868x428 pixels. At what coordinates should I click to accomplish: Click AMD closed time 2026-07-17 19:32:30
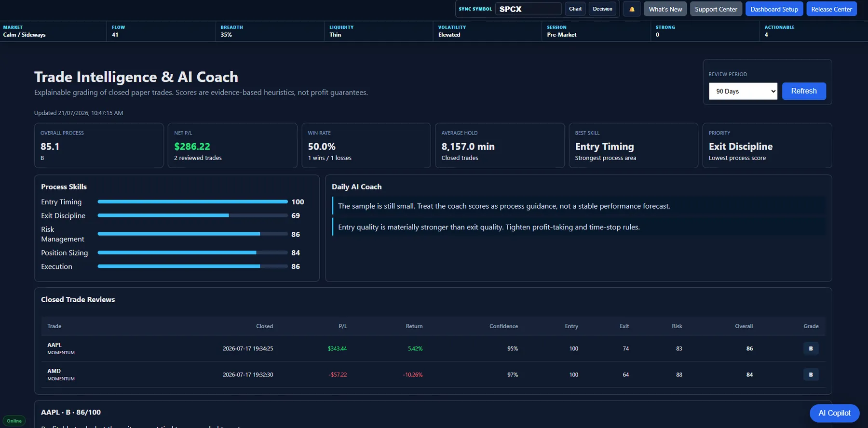coord(248,374)
